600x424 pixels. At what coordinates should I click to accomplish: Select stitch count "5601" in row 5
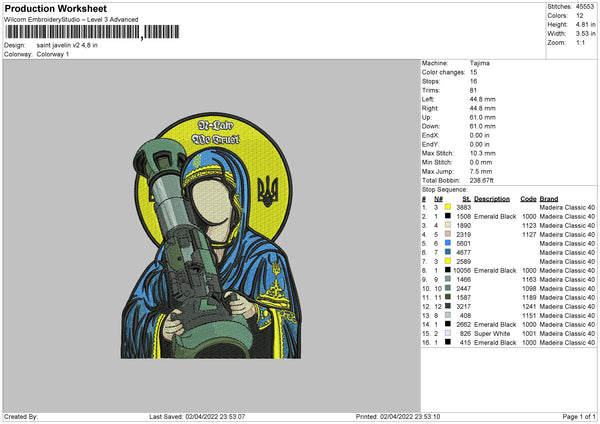(x=463, y=243)
